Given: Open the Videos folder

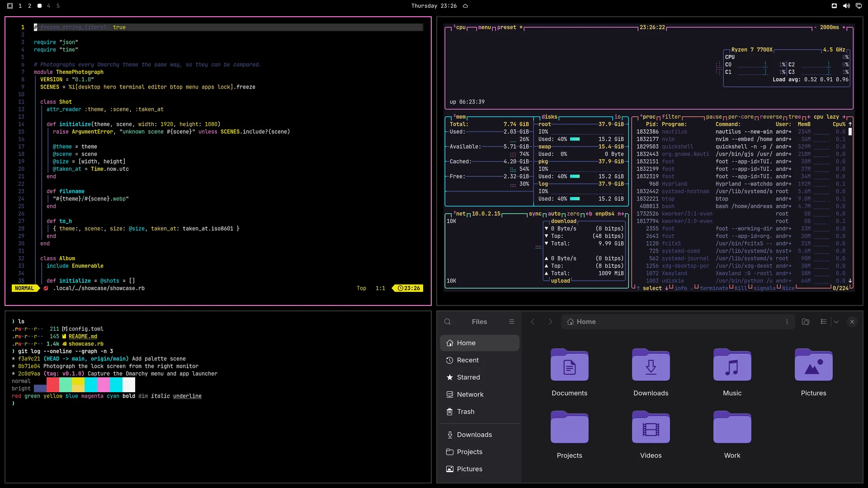Looking at the screenshot, I should 651,435.
